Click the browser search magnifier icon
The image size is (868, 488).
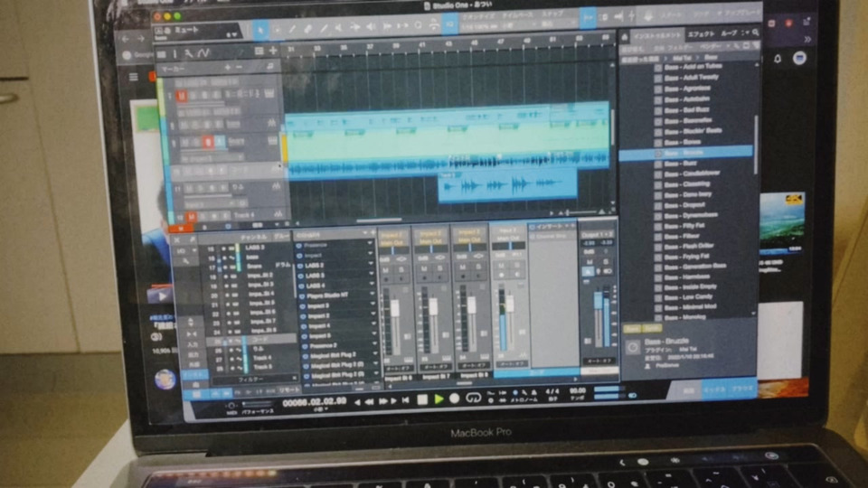(756, 33)
